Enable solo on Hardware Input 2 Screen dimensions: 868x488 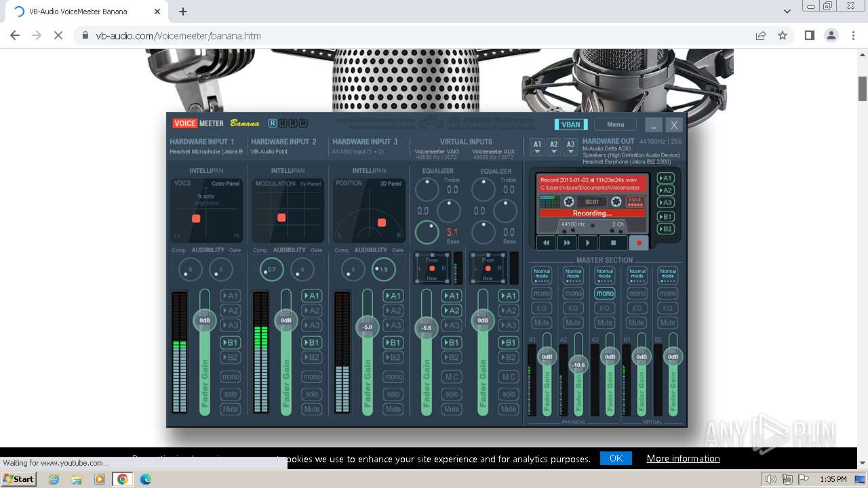pos(312,394)
